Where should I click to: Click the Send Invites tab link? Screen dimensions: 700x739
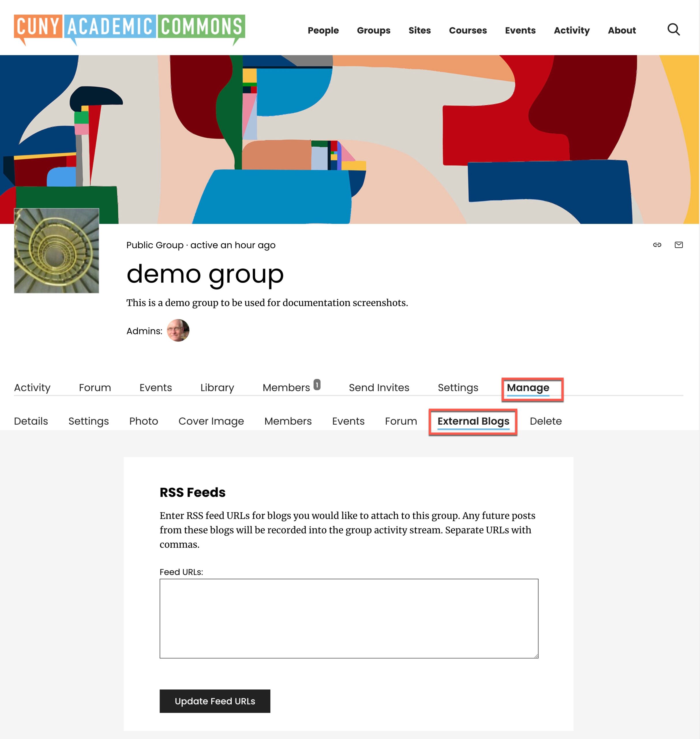378,387
